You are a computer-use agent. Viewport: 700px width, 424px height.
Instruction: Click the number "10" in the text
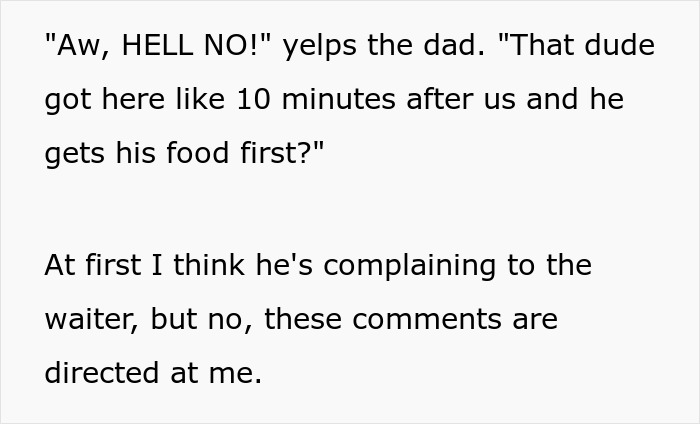pos(256,102)
